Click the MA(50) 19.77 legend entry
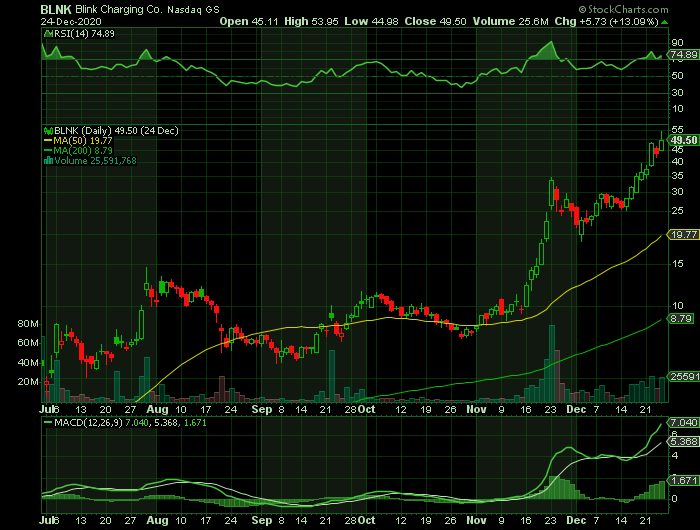 point(83,141)
